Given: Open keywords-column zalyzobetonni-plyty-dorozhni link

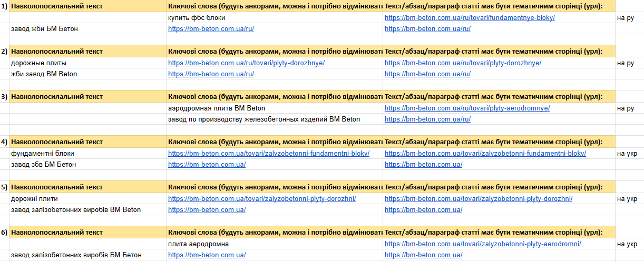Looking at the screenshot, I should coord(262,198).
